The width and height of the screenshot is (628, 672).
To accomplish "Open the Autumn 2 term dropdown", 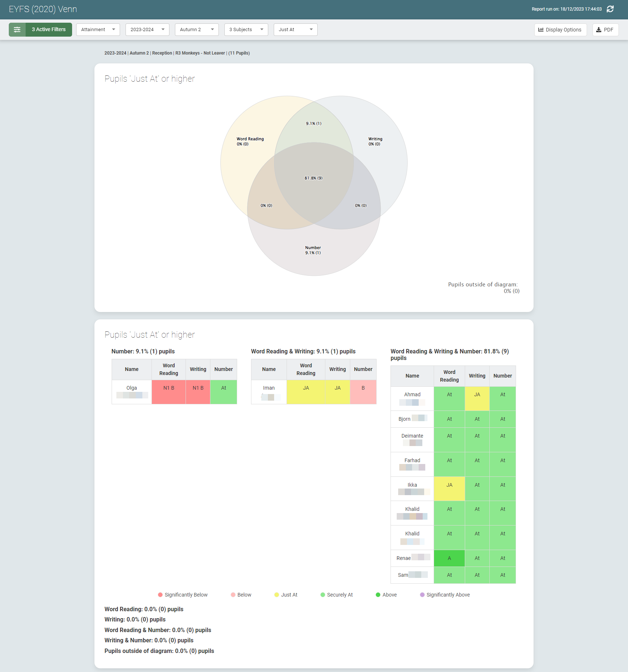I will 197,30.
